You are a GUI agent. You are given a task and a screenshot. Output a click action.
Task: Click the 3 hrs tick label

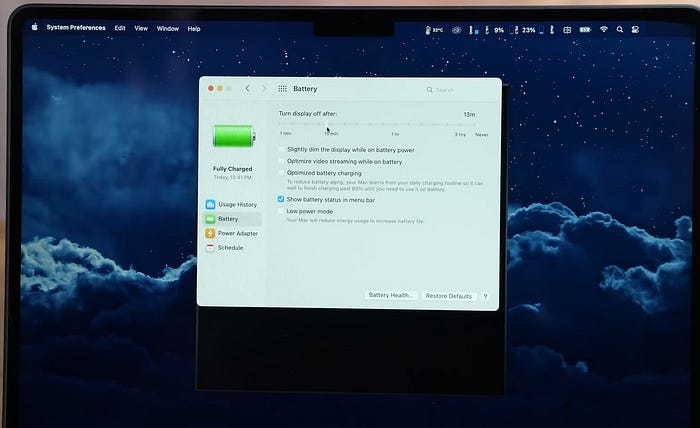[460, 134]
